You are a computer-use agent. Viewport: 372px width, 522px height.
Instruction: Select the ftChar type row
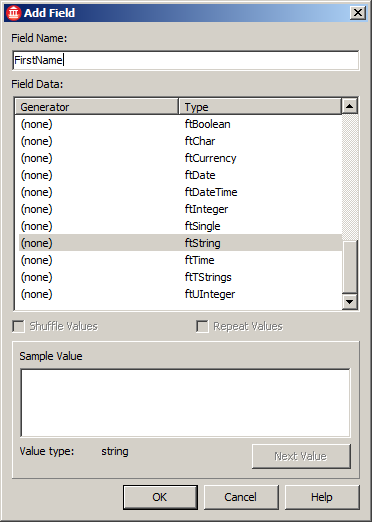coord(180,141)
